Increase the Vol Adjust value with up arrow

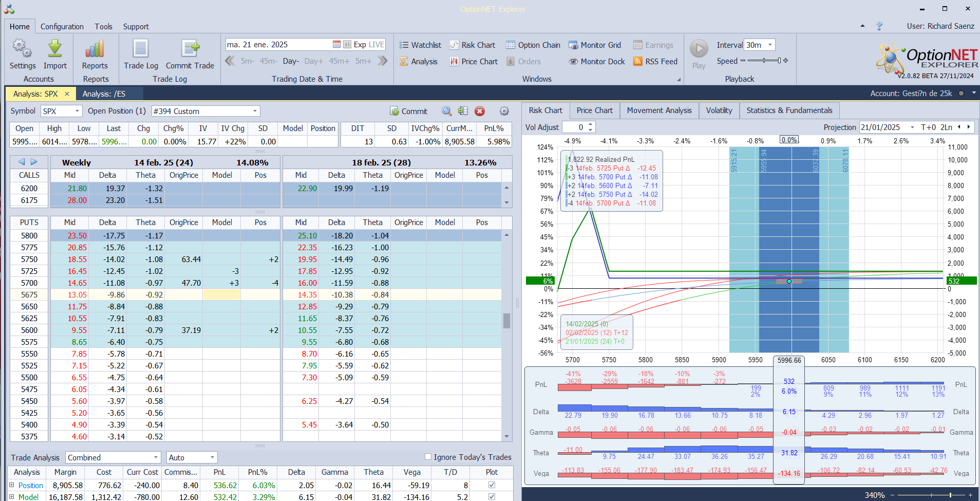[x=591, y=124]
